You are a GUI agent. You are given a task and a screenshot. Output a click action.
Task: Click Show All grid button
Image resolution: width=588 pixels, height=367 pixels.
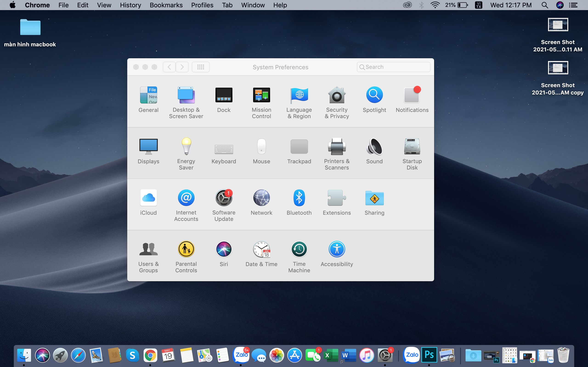tap(201, 67)
